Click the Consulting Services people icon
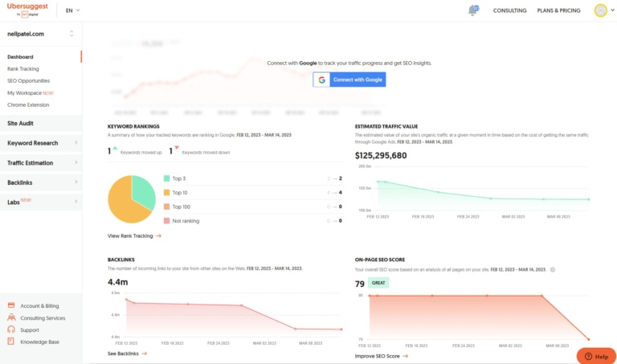Viewport: 617px width, 364px height. 11,317
